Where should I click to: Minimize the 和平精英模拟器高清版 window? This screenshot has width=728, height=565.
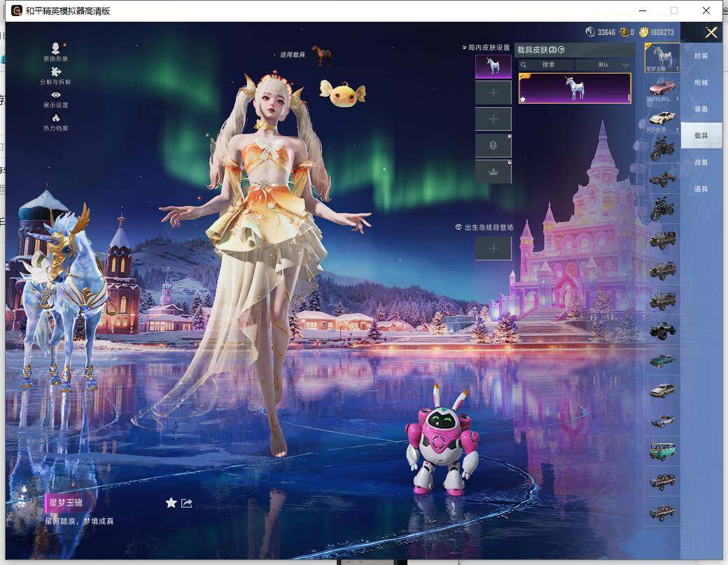[643, 11]
